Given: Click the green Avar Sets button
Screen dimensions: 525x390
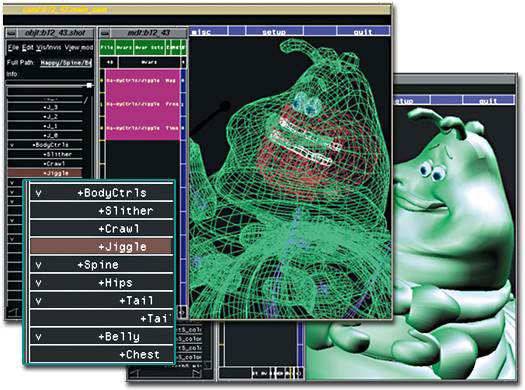Looking at the screenshot, I should [x=150, y=48].
